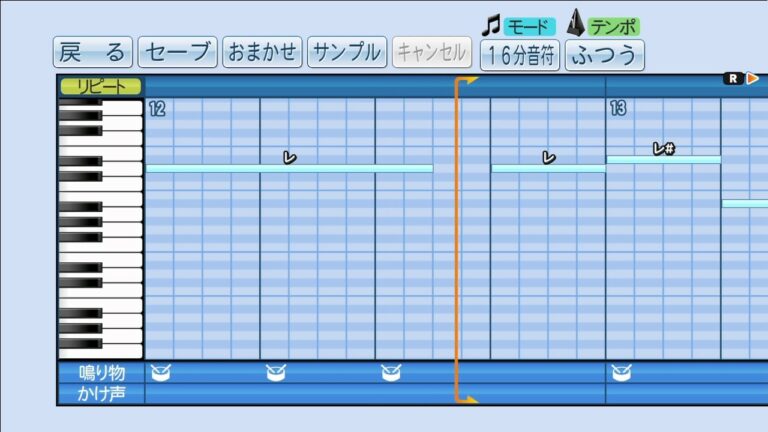Click the music note icon beside モード
The image size is (768, 432).
491,25
